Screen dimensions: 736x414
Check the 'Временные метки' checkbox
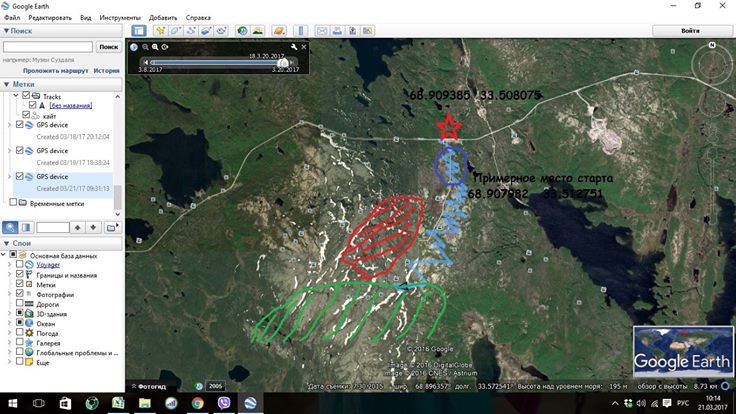point(13,202)
